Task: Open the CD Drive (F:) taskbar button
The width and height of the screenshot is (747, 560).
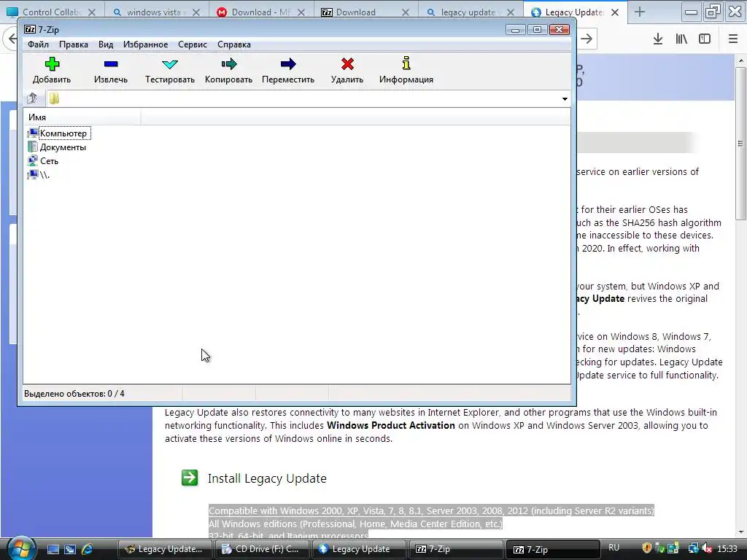Action: [263, 549]
